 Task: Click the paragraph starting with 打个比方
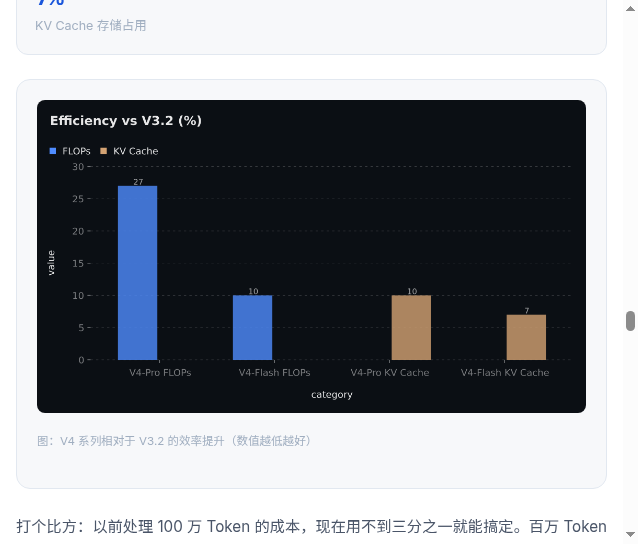click(311, 526)
